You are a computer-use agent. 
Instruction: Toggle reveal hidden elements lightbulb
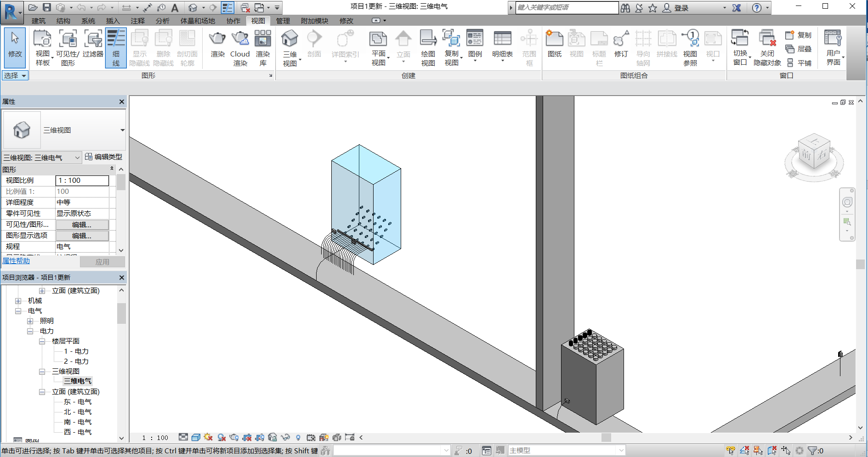pyautogui.click(x=298, y=437)
